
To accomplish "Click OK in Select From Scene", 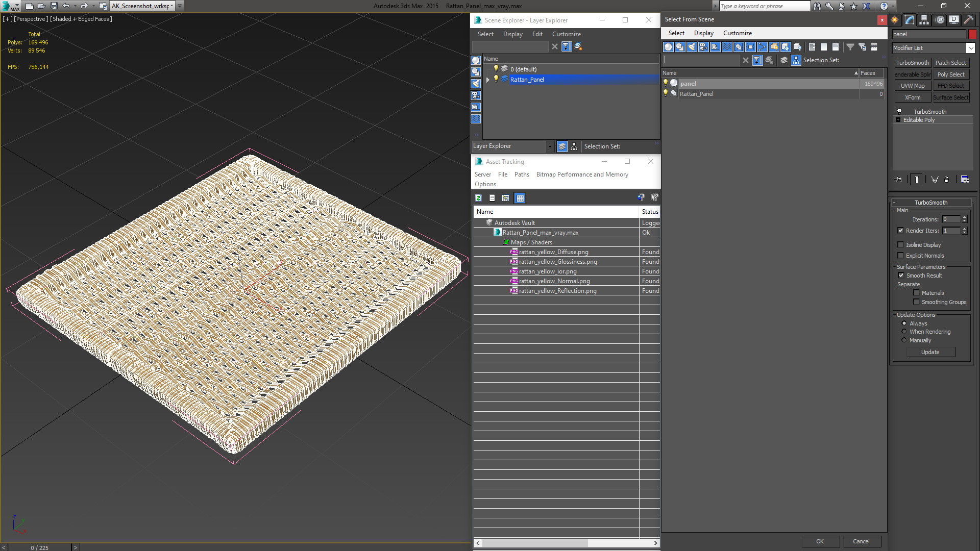I will click(820, 541).
